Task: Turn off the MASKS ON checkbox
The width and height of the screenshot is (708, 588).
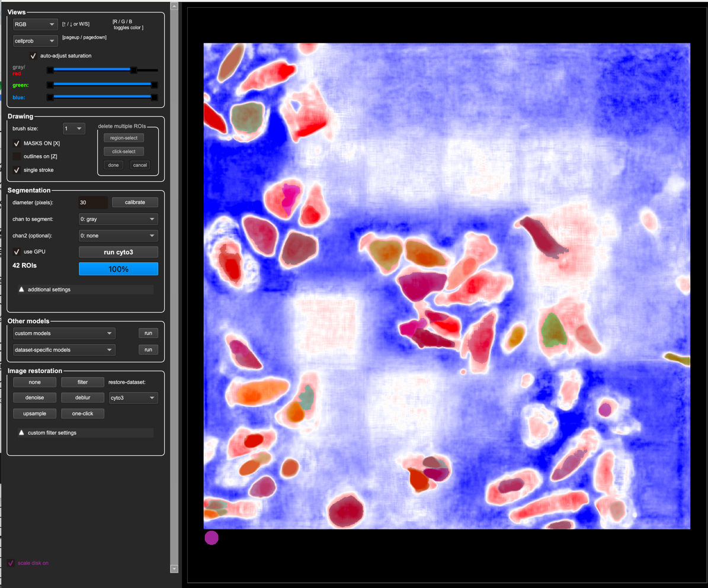Action: [17, 143]
